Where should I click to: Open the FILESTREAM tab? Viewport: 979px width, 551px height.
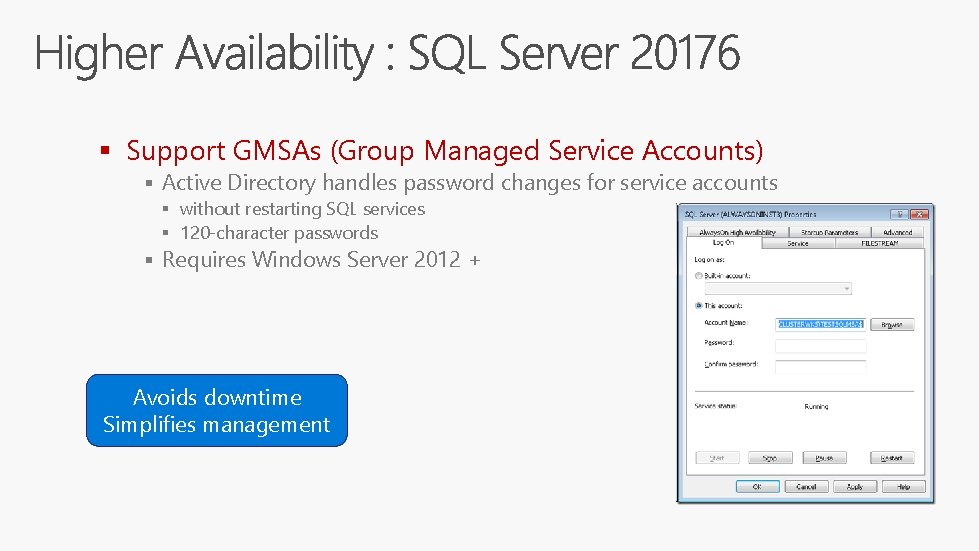tap(879, 243)
